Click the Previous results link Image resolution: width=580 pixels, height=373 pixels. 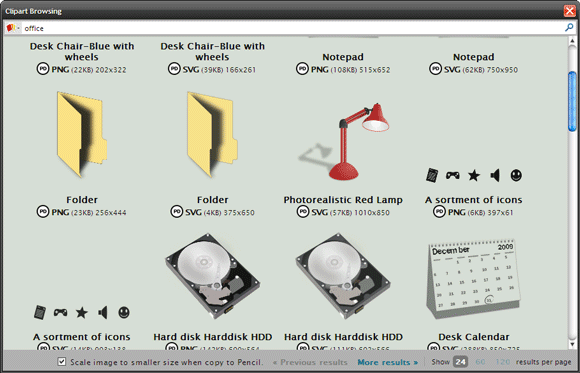[310, 362]
